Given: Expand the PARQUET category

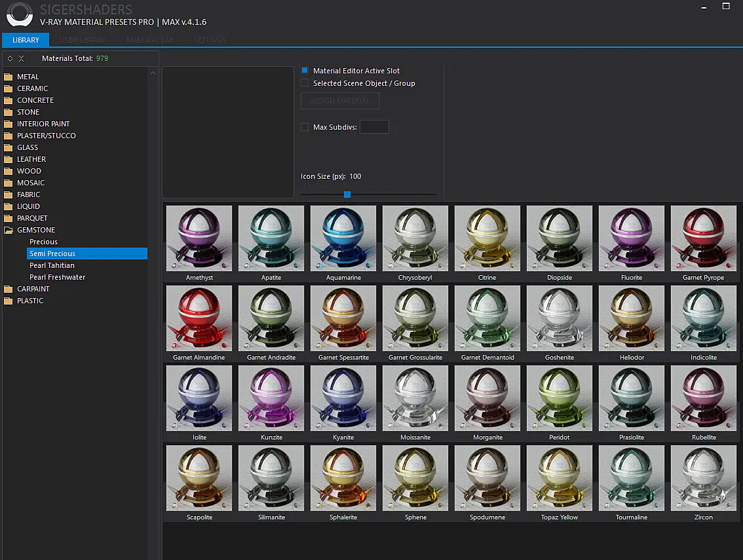Looking at the screenshot, I should [x=32, y=218].
